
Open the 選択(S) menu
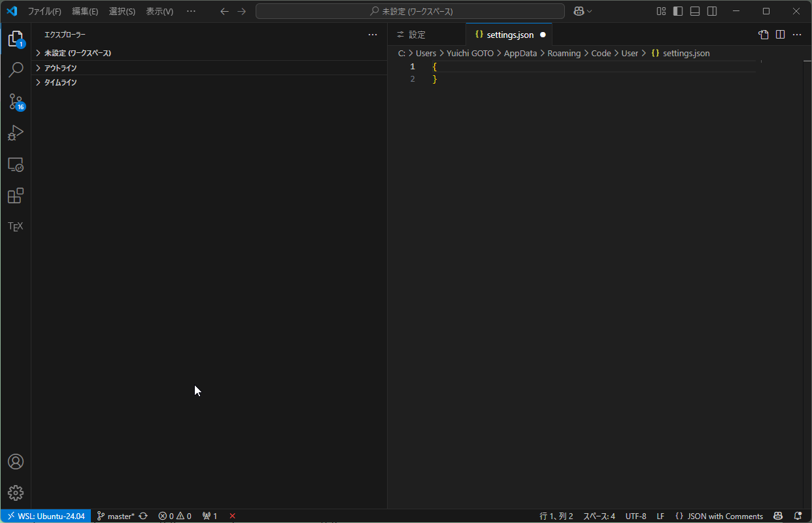(122, 11)
